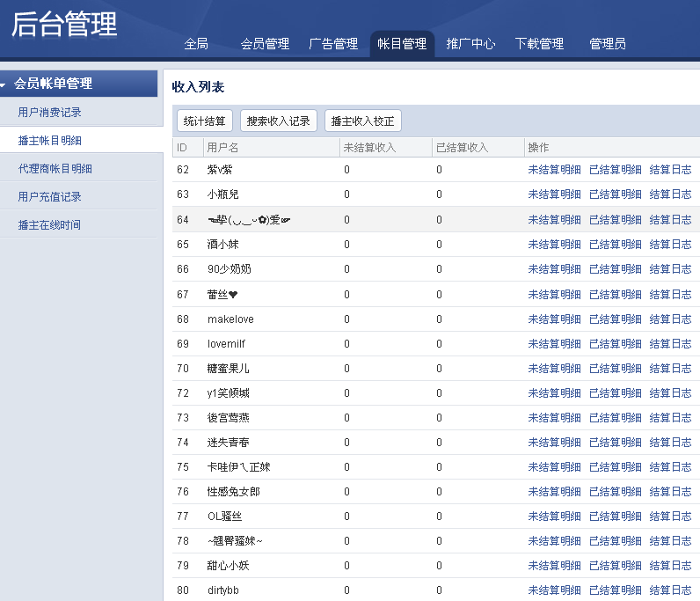Open the 管理员 menu tab
The width and height of the screenshot is (700, 601).
pos(608,44)
